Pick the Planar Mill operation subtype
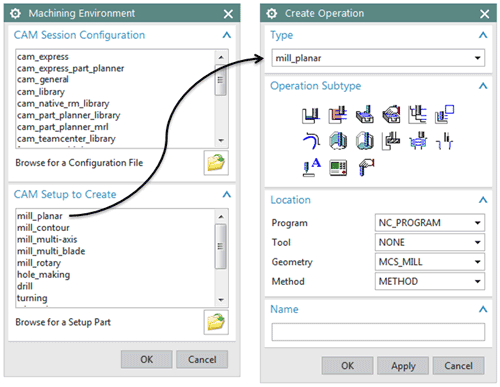The width and height of the screenshot is (500, 387). click(418, 115)
